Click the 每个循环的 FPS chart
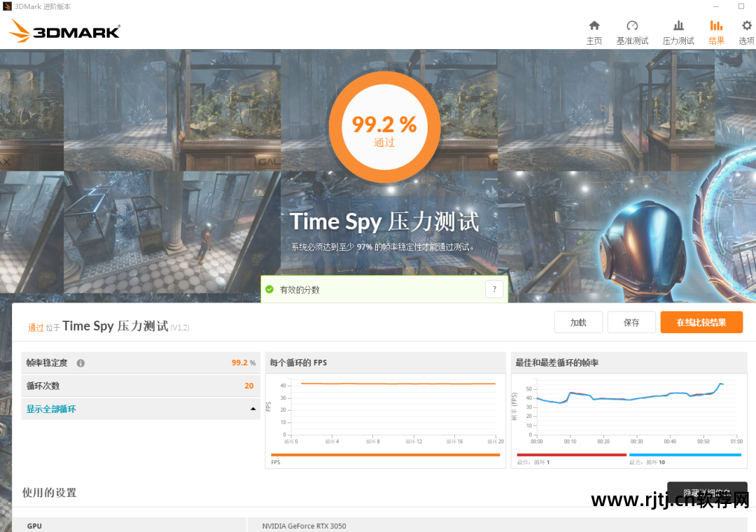 [385, 410]
